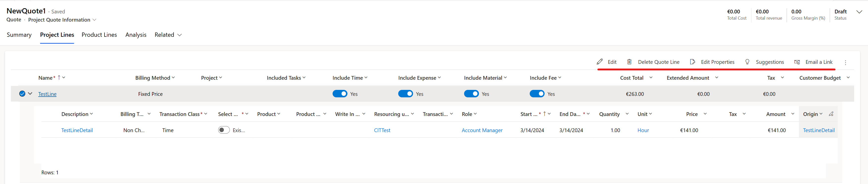Click the Start date sort arrow
The height and width of the screenshot is (184, 868).
(545, 114)
